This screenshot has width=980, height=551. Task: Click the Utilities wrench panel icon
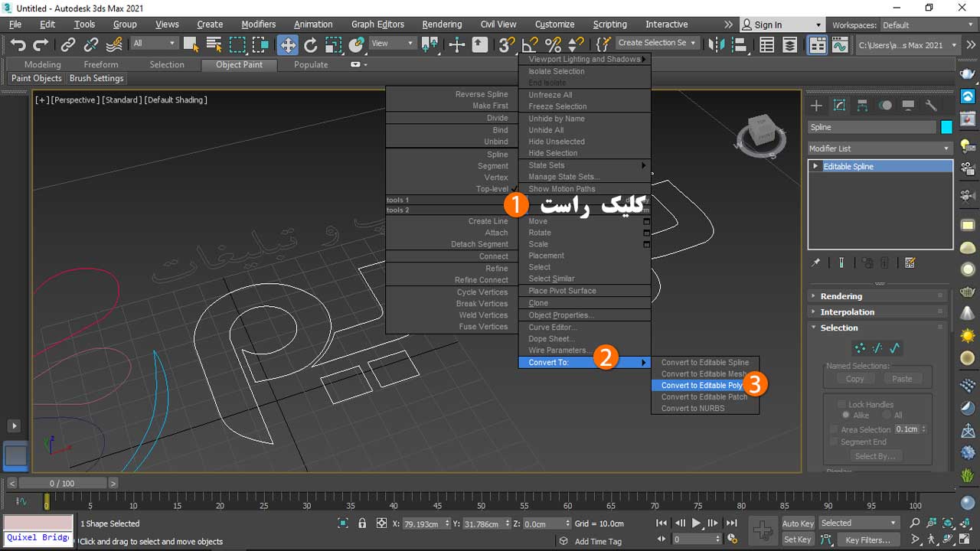pos(931,106)
